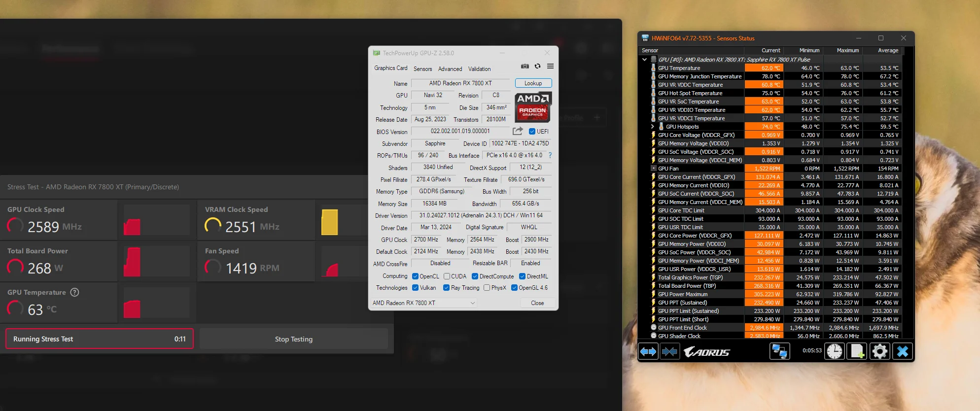Switch to the Sensors tab
Image resolution: width=980 pixels, height=411 pixels.
tap(422, 69)
